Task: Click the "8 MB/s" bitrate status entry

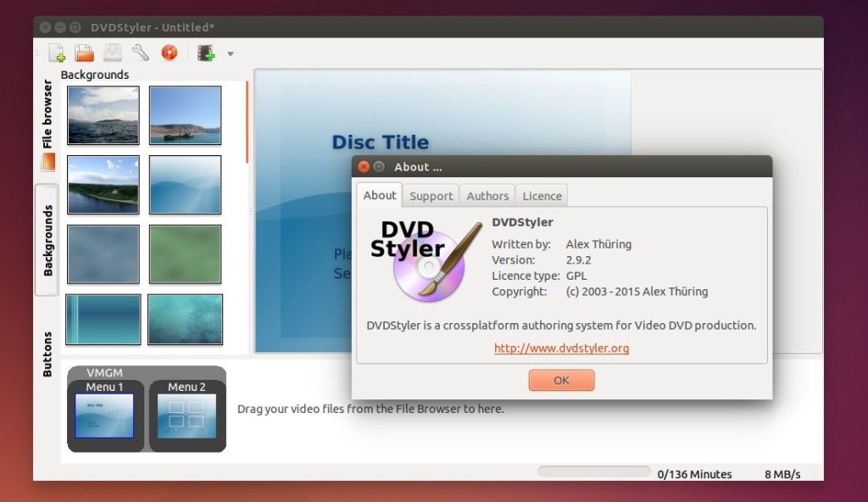Action: click(x=782, y=474)
